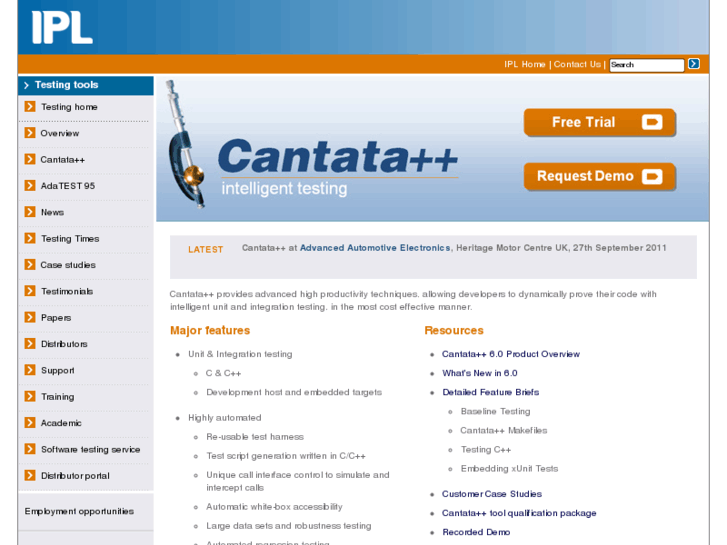Click the Resources heading
Image resolution: width=727 pixels, height=545 pixels.
coord(453,330)
